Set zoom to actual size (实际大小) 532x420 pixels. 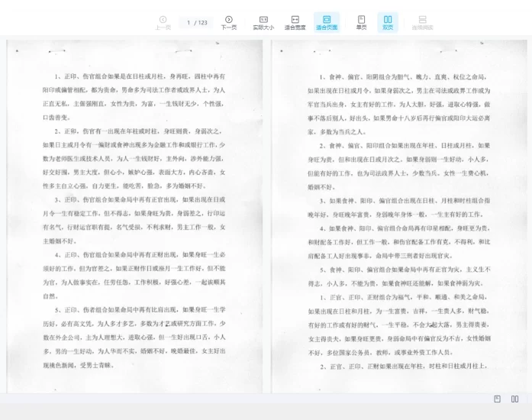263,22
